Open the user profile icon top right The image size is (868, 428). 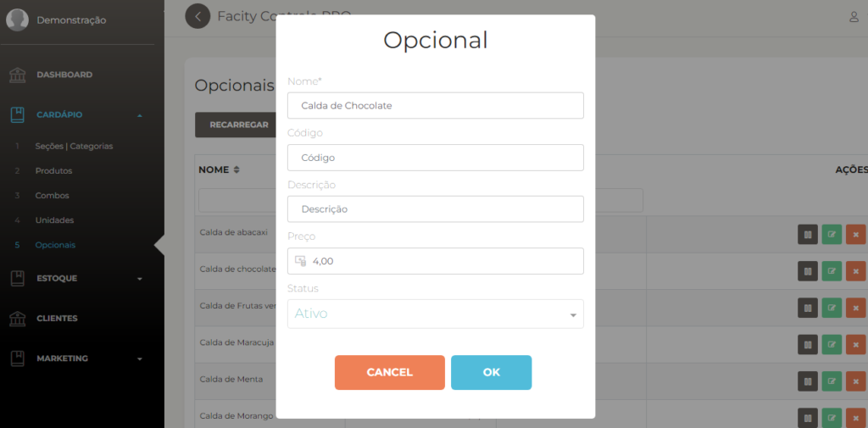tap(854, 17)
